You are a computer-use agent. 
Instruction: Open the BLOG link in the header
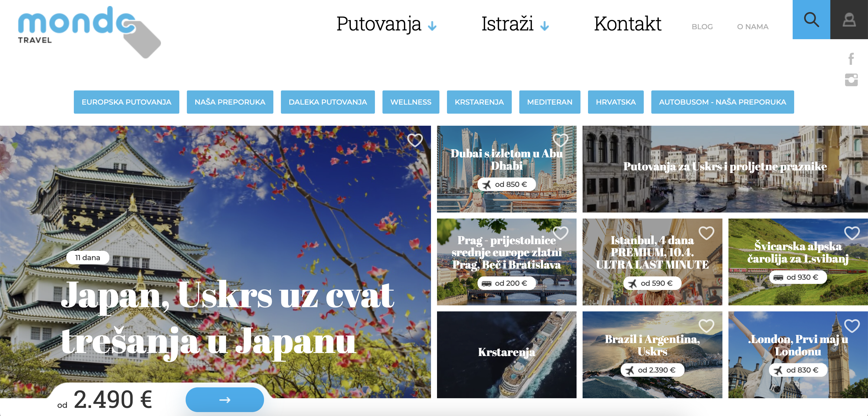tap(702, 27)
